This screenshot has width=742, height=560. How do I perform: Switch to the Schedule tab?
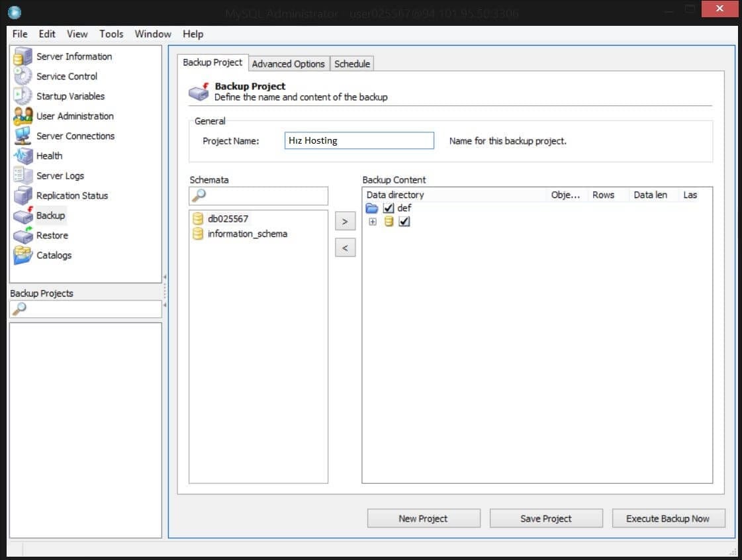(351, 64)
